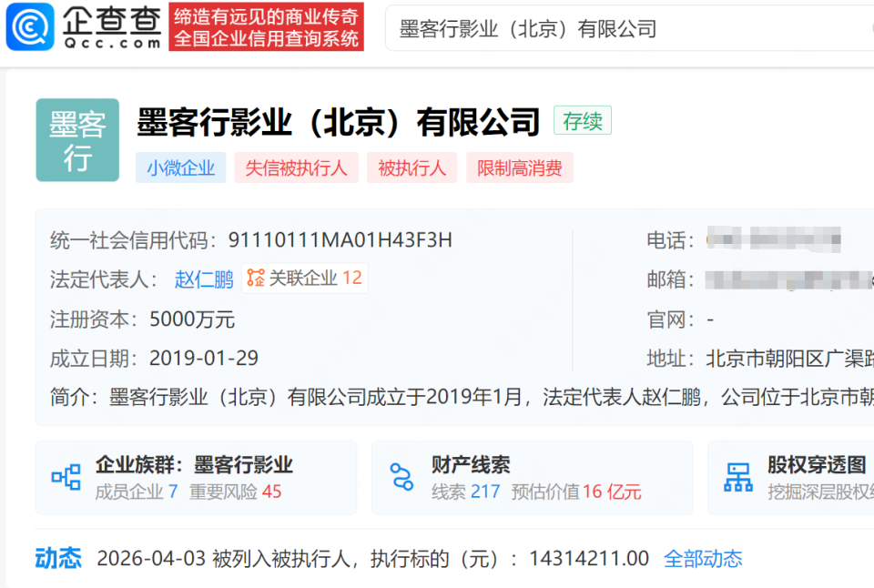874x588 pixels.
Task: Click the 被执行人 tag
Action: pyautogui.click(x=412, y=167)
